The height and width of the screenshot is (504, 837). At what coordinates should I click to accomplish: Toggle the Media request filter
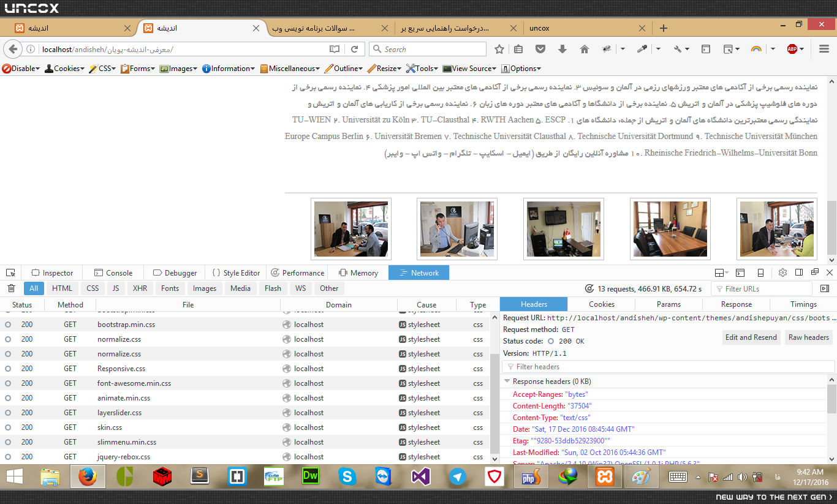[240, 288]
